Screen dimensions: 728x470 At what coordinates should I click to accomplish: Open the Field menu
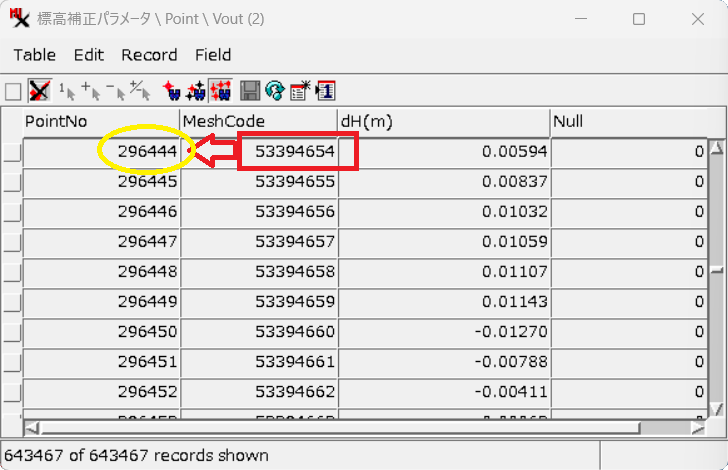pyautogui.click(x=213, y=55)
